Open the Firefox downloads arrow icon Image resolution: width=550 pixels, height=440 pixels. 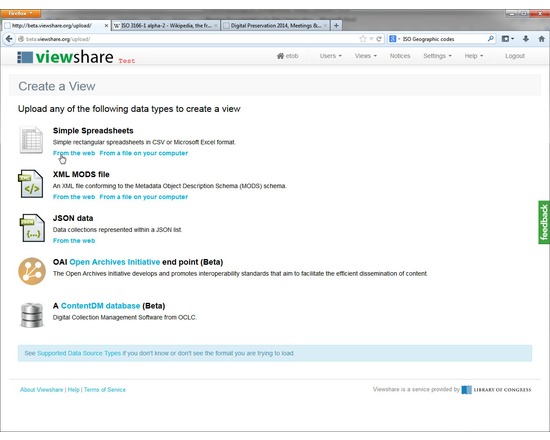point(525,39)
